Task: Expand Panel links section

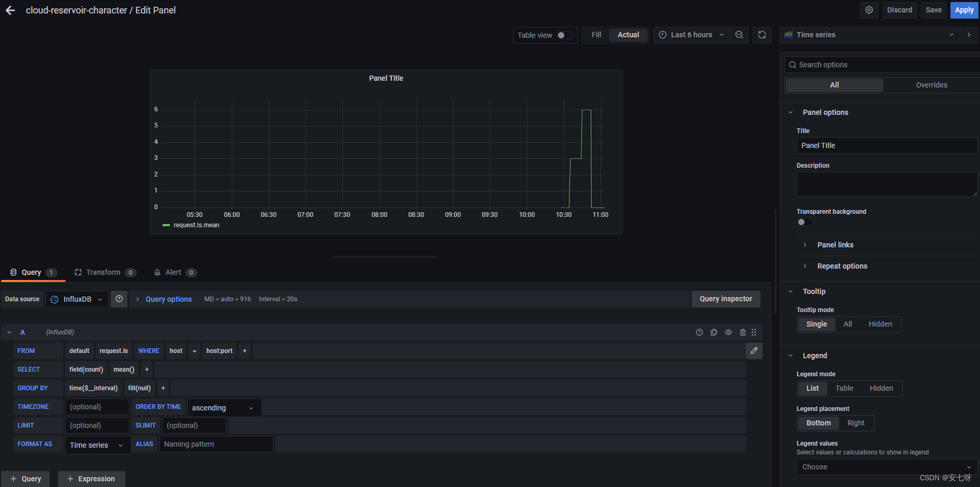Action: point(835,245)
